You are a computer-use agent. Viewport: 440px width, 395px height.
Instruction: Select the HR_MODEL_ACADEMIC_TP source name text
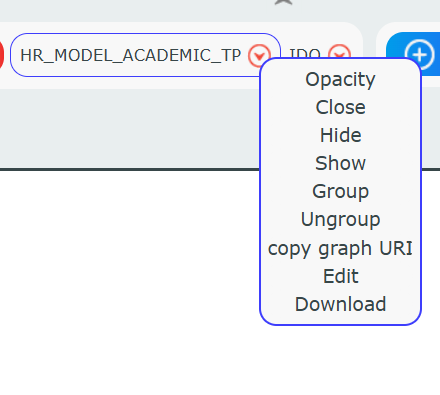coord(130,55)
